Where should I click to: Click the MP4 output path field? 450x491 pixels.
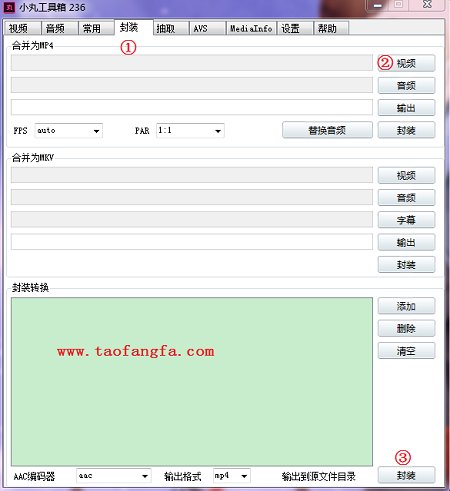[x=192, y=107]
